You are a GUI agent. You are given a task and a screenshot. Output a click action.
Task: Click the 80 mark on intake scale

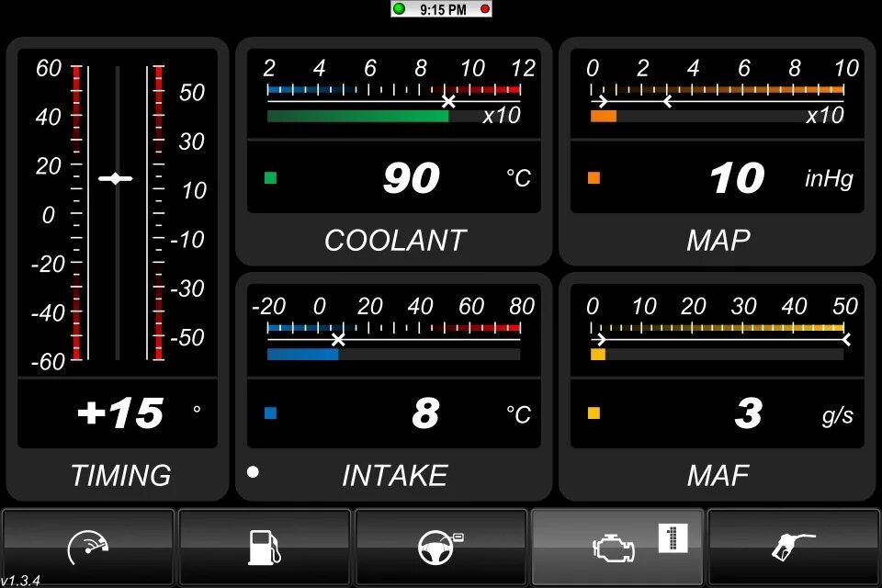pyautogui.click(x=522, y=306)
